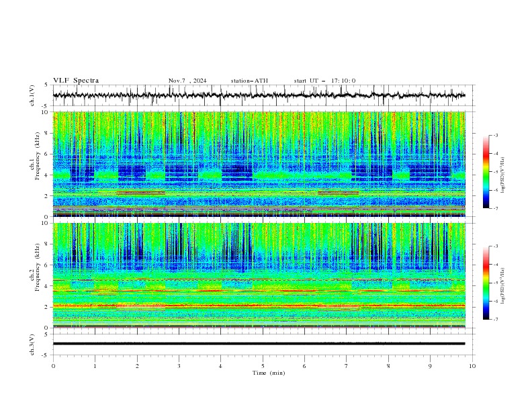This screenshot has height=411, width=532.
Task: Click the "2" tick on the time axis
Action: tap(137, 366)
